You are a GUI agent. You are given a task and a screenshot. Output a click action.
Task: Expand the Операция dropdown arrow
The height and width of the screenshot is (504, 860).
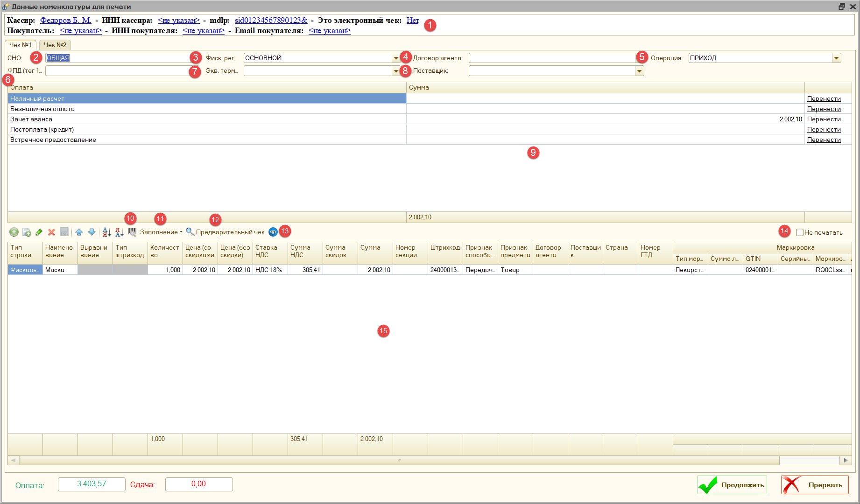click(836, 58)
